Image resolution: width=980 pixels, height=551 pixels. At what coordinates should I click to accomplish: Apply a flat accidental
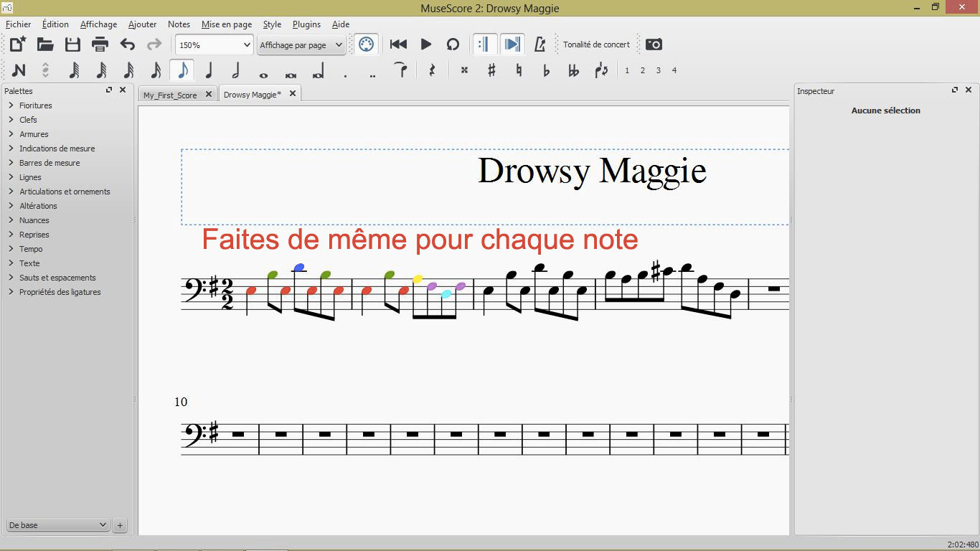point(546,70)
